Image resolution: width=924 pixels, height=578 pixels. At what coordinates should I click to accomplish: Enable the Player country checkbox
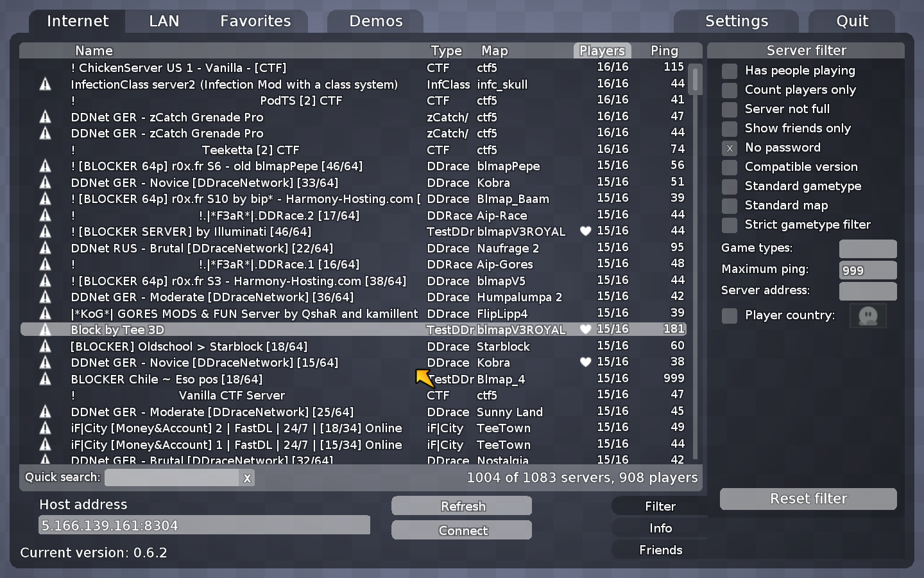pos(730,315)
